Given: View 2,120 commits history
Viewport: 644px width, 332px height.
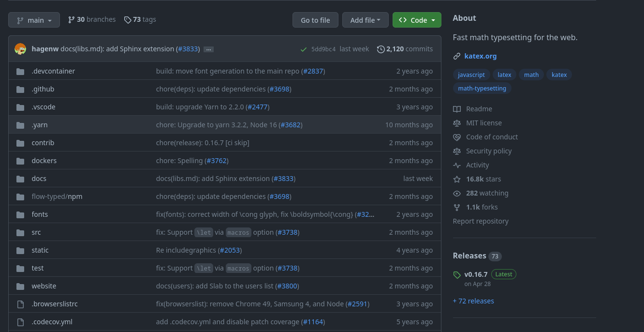Looking at the screenshot, I should [x=405, y=49].
